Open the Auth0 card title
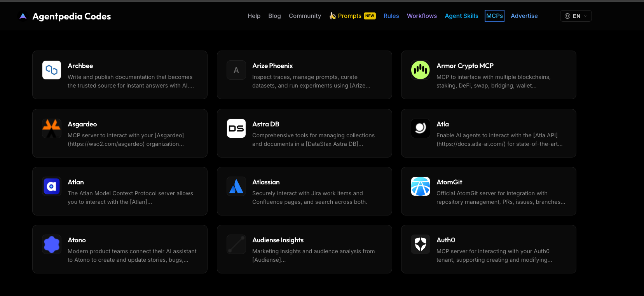Viewport: 644px width, 296px height. pyautogui.click(x=446, y=240)
